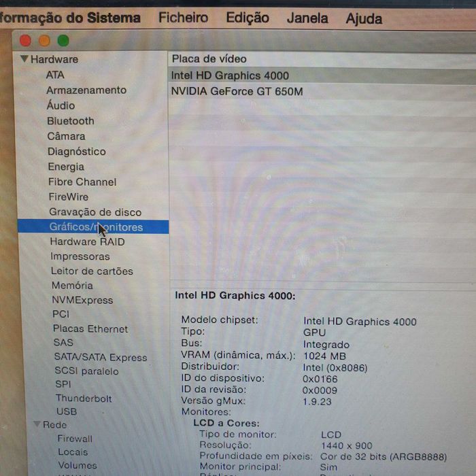Select Diagnóstico in the sidebar
The height and width of the screenshot is (476, 476).
click(77, 152)
